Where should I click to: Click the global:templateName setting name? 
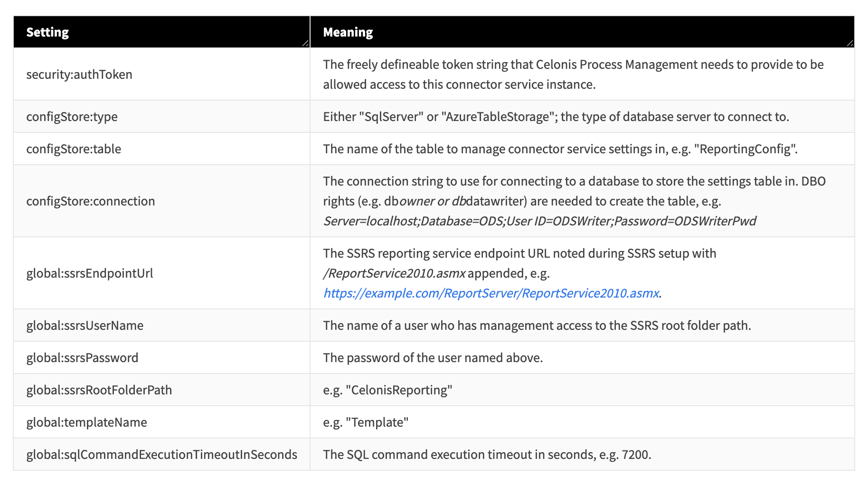point(87,422)
